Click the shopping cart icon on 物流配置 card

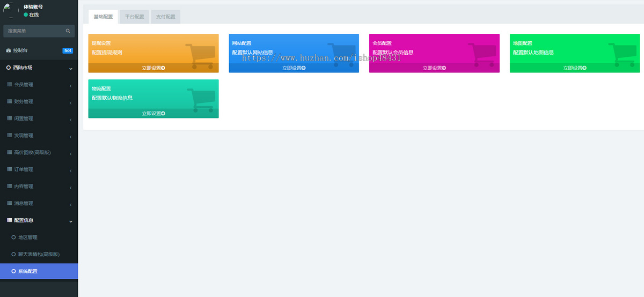pos(202,100)
